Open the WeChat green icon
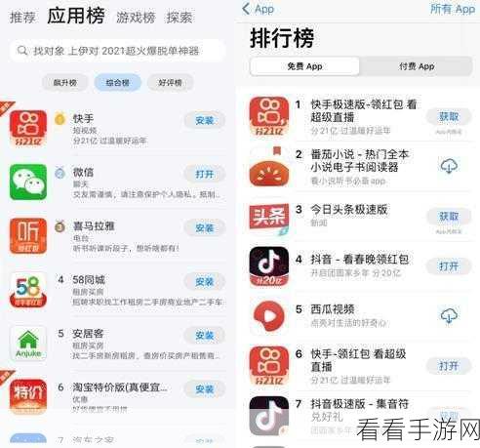This screenshot has width=480, height=448. (x=28, y=182)
